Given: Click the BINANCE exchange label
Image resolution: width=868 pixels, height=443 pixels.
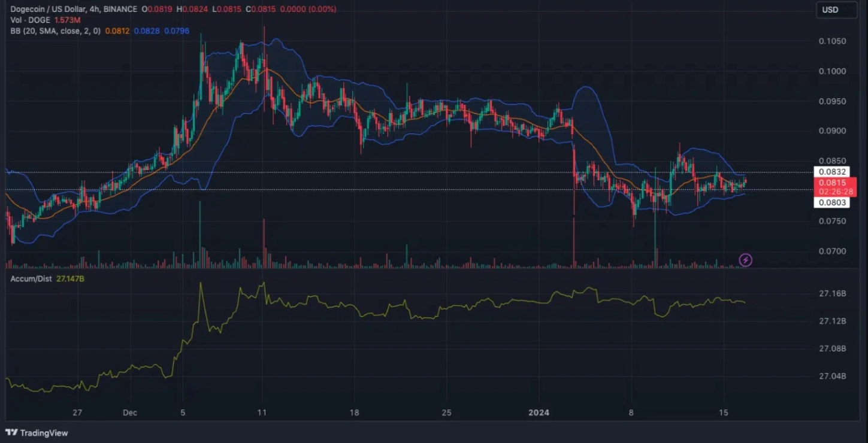Looking at the screenshot, I should (122, 10).
